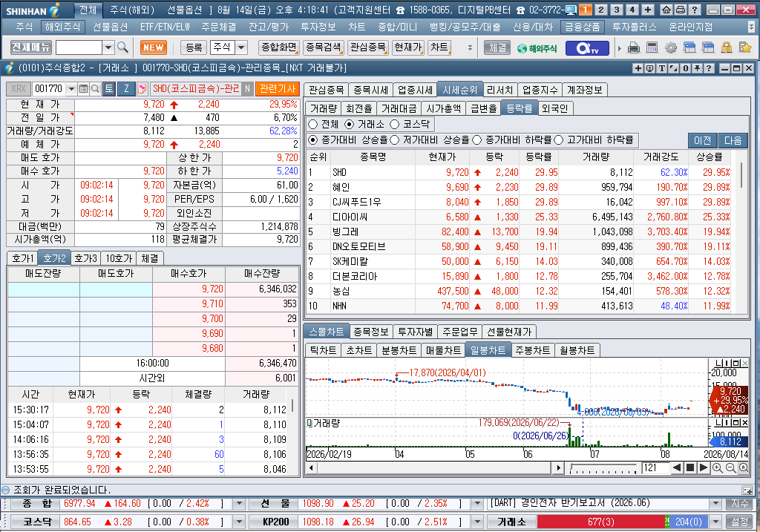
Task: Click the T icon in sub-window title bar
Action: [x=661, y=68]
